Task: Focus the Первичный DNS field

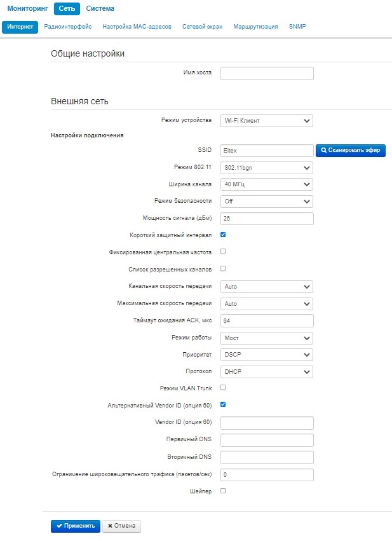Action: coord(267,441)
